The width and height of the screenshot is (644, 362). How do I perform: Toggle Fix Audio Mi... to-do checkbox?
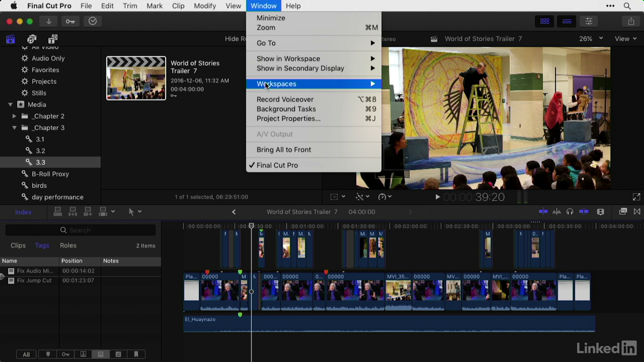tap(11, 271)
